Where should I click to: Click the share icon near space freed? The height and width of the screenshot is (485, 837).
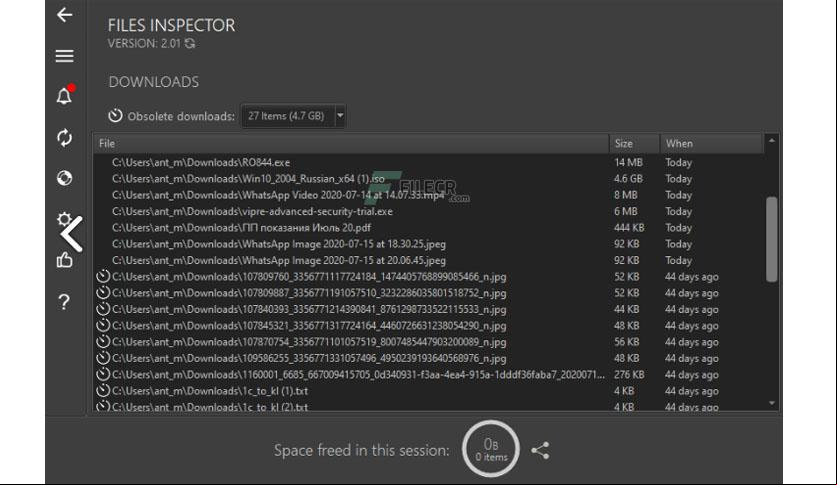coord(540,450)
